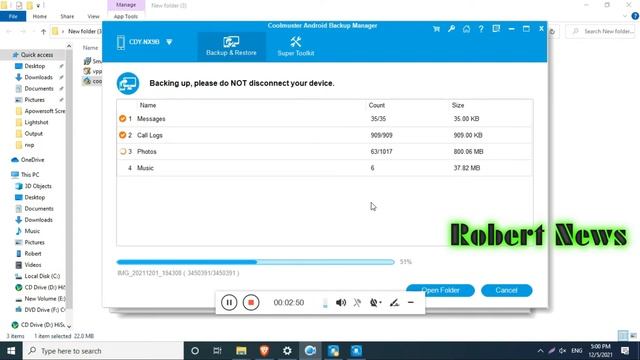Click the register key icon
640x360 pixels.
click(451, 29)
